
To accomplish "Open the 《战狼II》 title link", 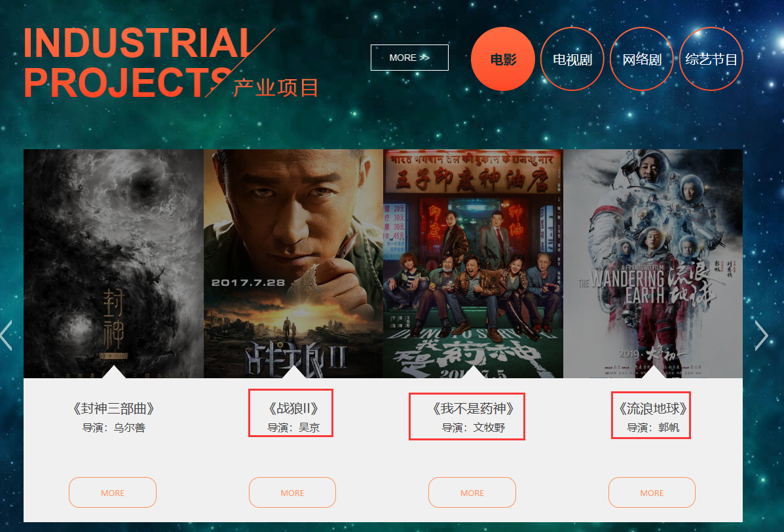I will click(293, 408).
